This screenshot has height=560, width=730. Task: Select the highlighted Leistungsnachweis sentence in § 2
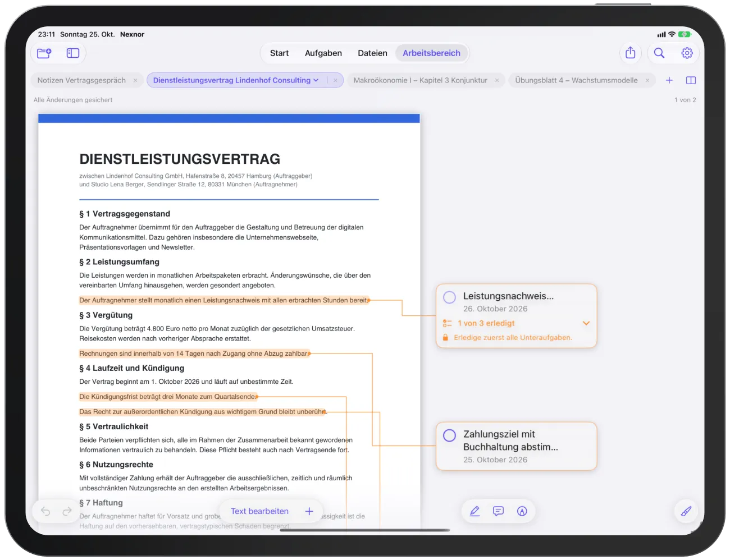[224, 300]
